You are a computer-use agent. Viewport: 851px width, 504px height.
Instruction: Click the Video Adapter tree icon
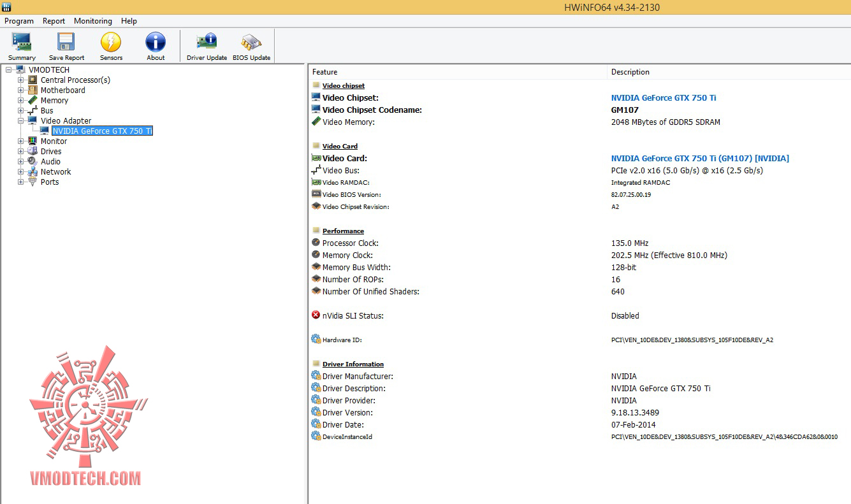coord(33,120)
